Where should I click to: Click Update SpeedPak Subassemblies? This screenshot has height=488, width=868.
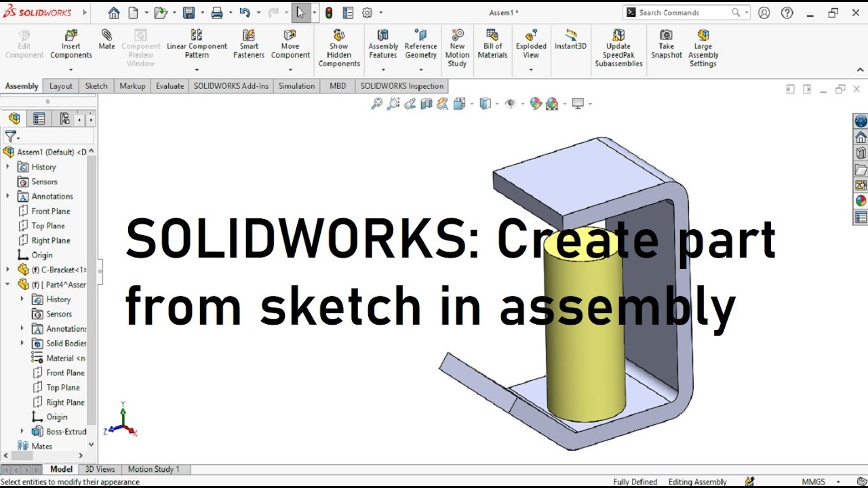pyautogui.click(x=618, y=48)
